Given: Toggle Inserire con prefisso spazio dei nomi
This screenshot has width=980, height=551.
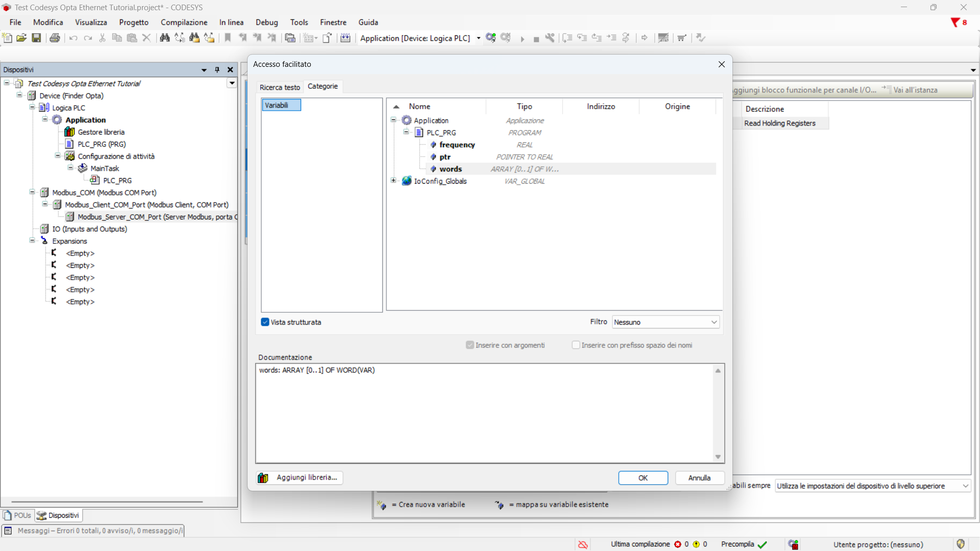Looking at the screenshot, I should pos(576,345).
